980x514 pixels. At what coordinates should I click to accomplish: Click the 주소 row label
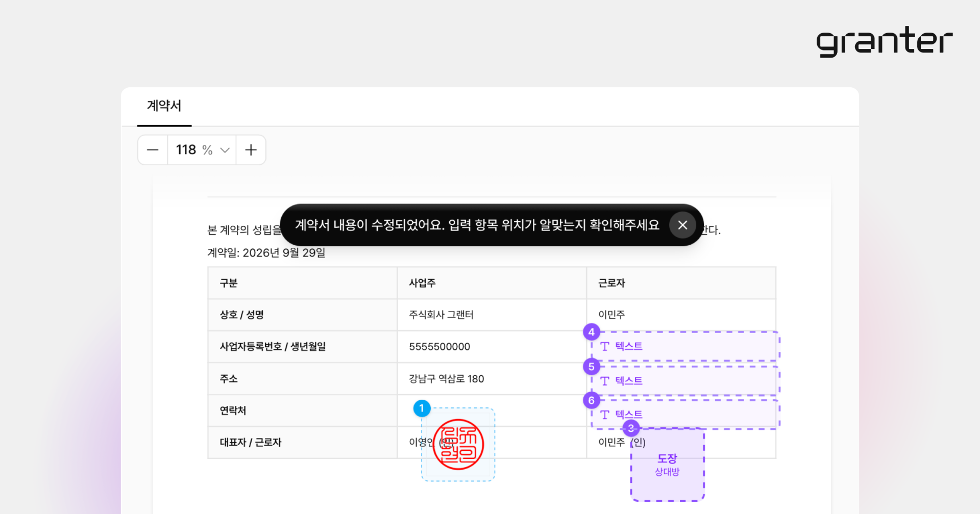pyautogui.click(x=229, y=379)
